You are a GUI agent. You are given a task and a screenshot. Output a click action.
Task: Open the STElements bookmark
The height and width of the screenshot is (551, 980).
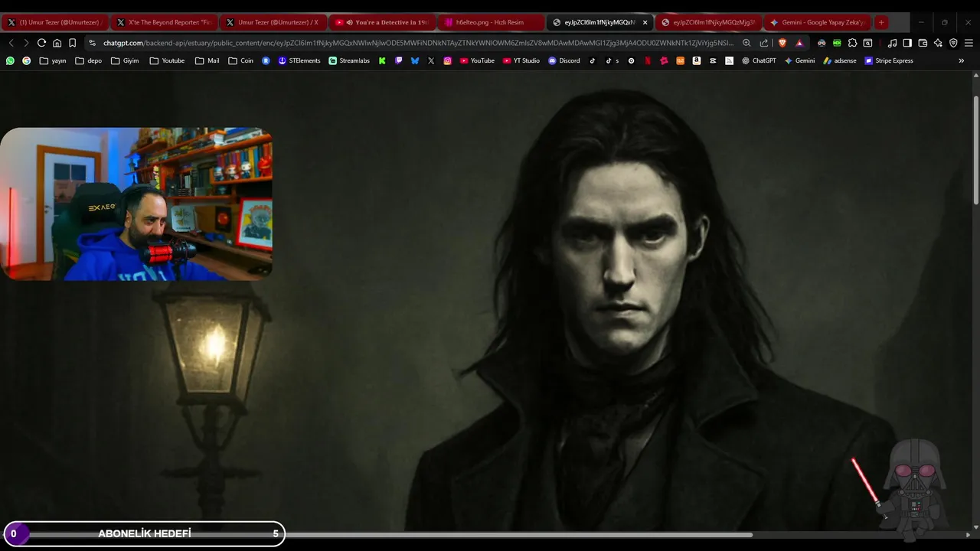click(299, 60)
